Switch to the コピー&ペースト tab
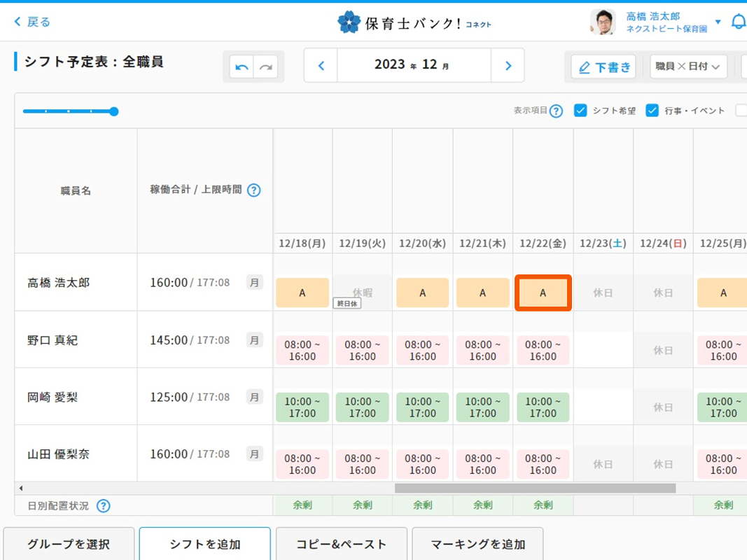 pyautogui.click(x=341, y=544)
